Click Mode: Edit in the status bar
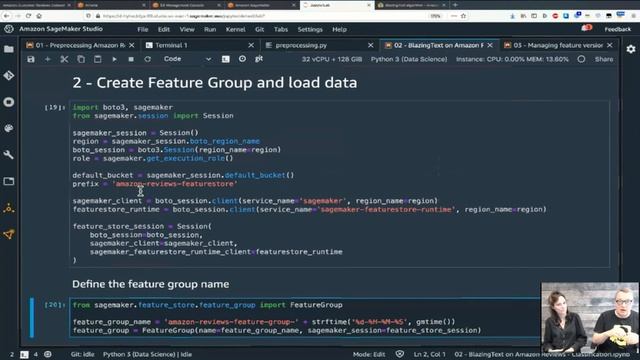The image size is (640, 360). [x=369, y=354]
